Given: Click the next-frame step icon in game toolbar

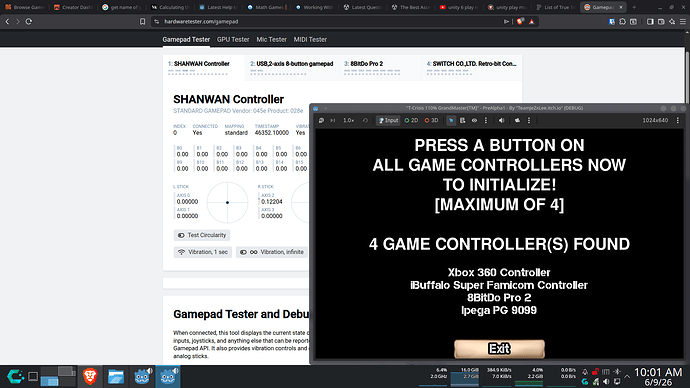Looking at the screenshot, I should pos(333,120).
